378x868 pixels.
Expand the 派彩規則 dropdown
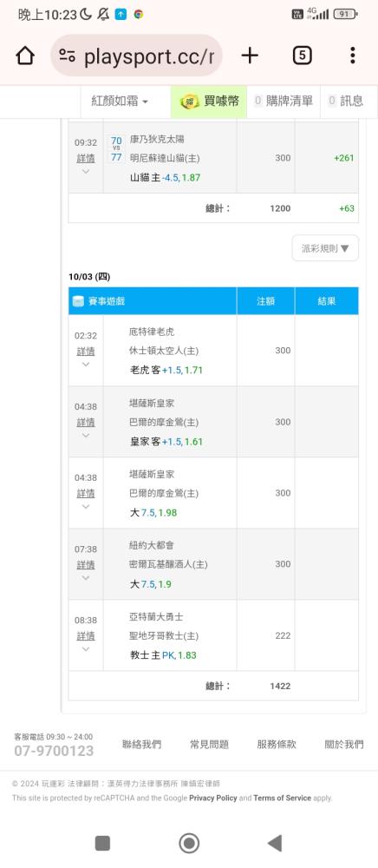click(x=325, y=248)
